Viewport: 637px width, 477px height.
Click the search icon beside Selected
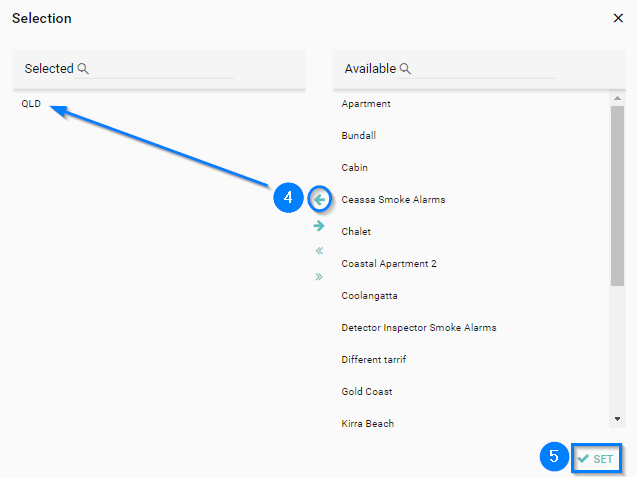click(x=84, y=69)
